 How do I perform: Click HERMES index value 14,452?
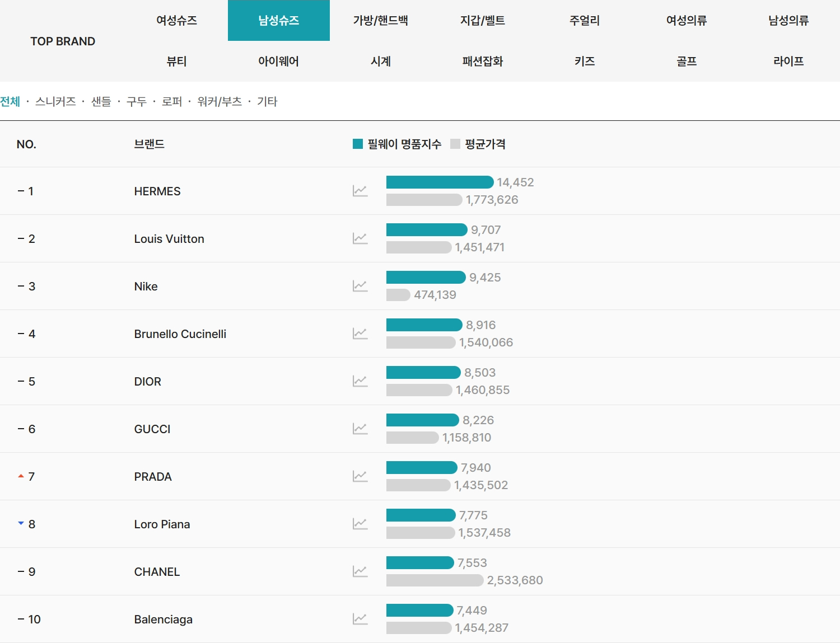(515, 182)
